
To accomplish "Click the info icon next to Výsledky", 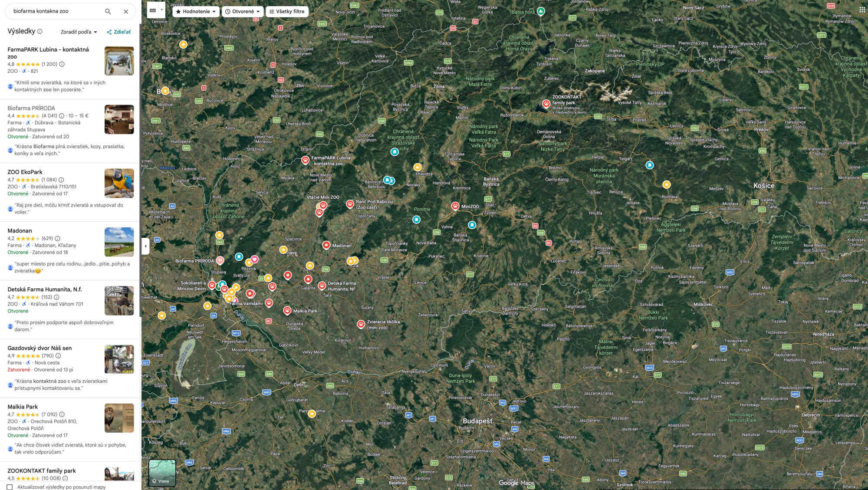I will pos(40,31).
